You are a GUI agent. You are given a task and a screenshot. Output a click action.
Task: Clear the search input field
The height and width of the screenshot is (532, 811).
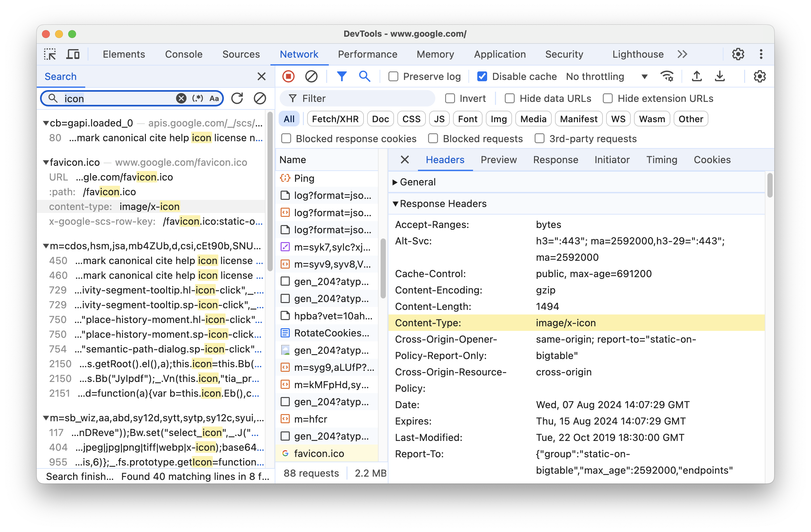pos(181,98)
